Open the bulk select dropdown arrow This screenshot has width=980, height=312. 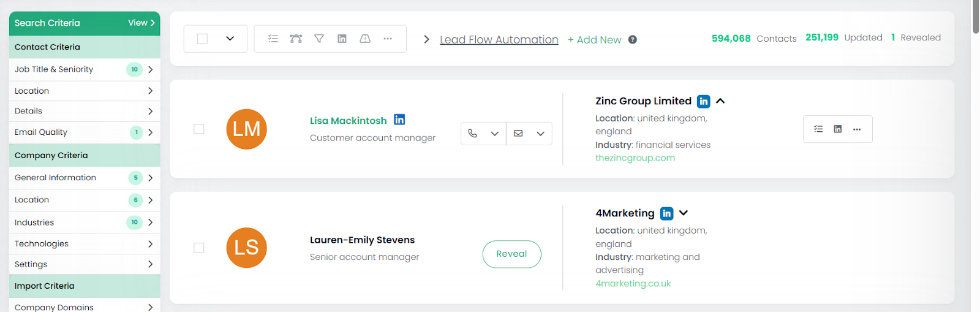pos(230,39)
